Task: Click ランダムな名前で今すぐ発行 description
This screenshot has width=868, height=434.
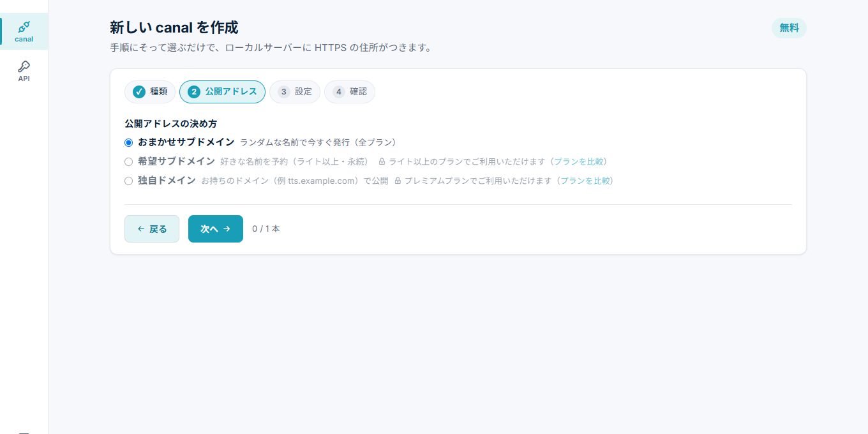Action: point(318,142)
